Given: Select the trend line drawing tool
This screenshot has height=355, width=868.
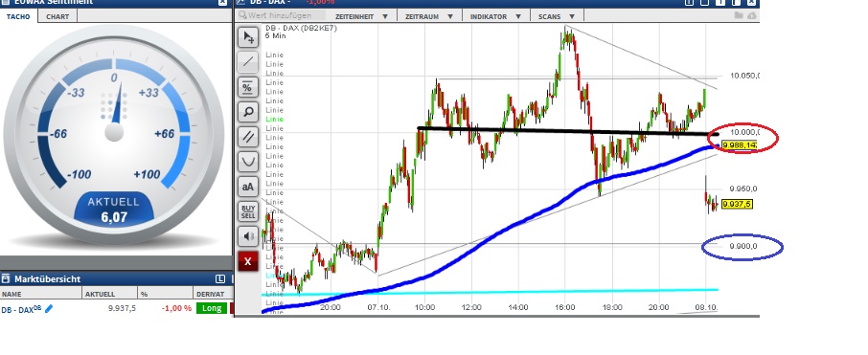Looking at the screenshot, I should point(248,62).
